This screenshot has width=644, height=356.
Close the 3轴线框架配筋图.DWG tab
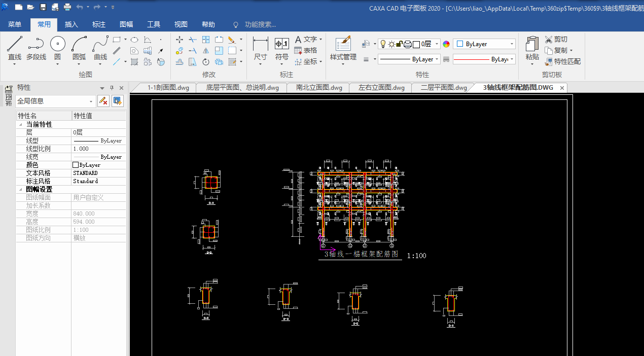(562, 88)
